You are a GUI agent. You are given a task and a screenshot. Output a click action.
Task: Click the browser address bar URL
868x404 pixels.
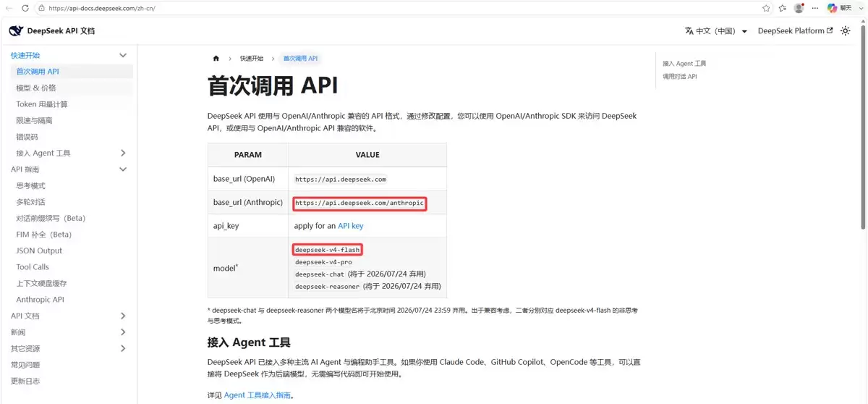pos(102,8)
